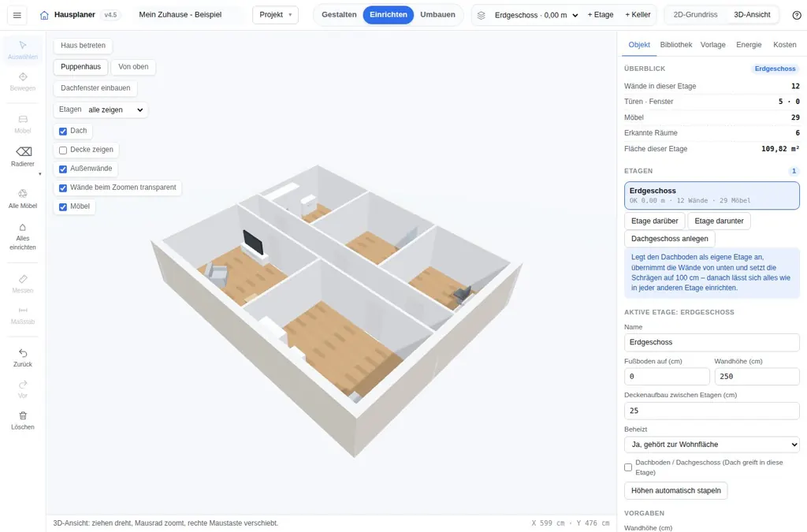Undo with Zurück
Viewport: 807px width, 532px height.
pos(23,358)
